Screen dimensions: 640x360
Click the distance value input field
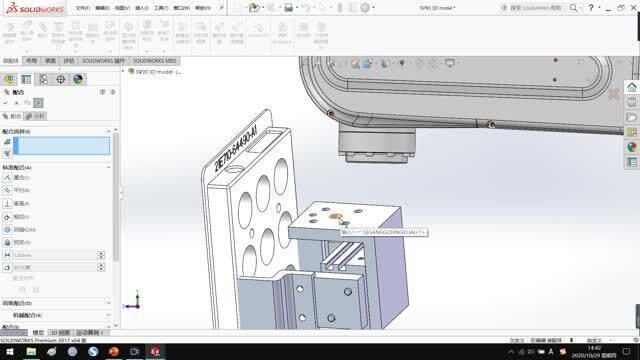(55, 255)
